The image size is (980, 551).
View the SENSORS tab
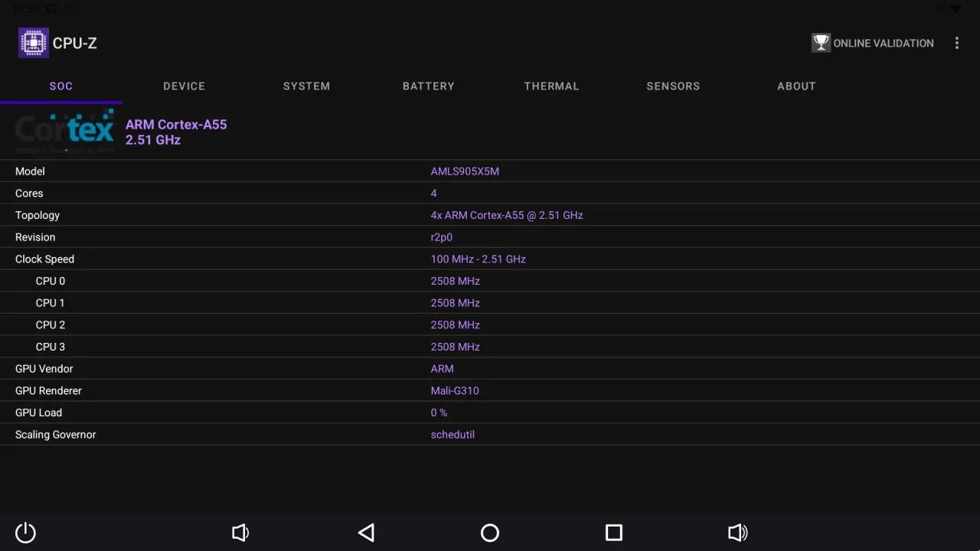[673, 86]
